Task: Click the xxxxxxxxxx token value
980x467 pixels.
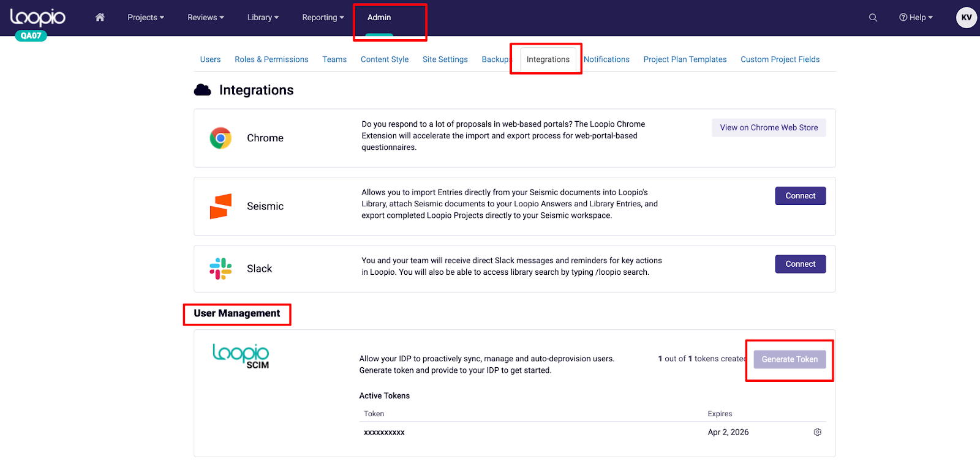Action: [384, 432]
